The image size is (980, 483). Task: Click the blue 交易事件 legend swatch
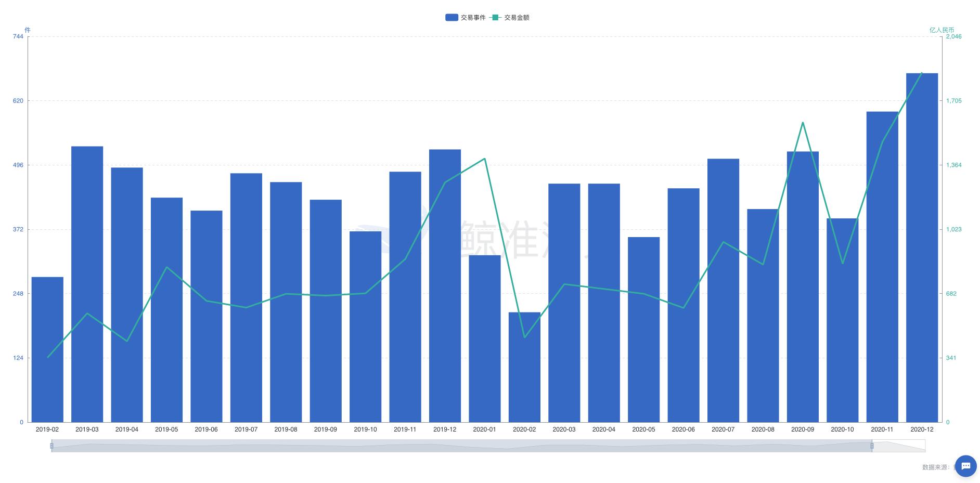point(452,17)
